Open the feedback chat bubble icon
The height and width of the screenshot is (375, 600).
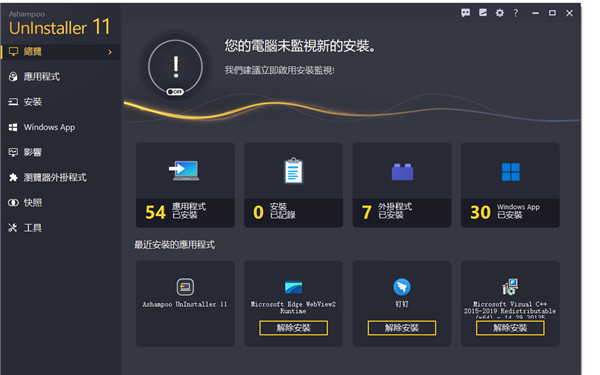click(x=465, y=13)
